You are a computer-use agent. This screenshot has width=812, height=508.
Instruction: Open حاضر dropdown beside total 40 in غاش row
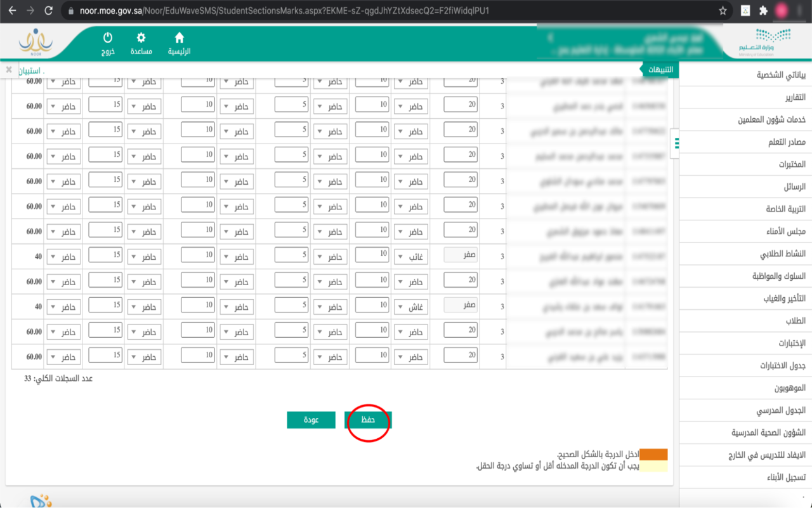tap(63, 307)
